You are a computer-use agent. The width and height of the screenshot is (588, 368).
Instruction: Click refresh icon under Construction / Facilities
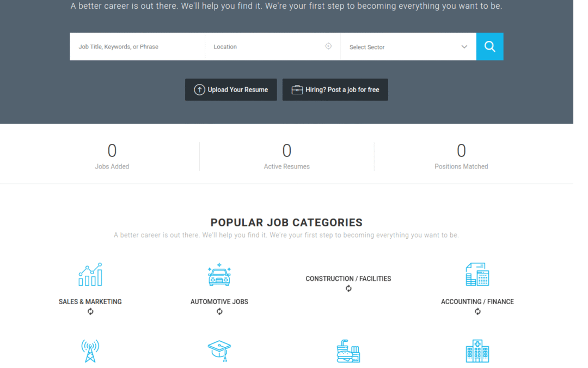click(348, 289)
